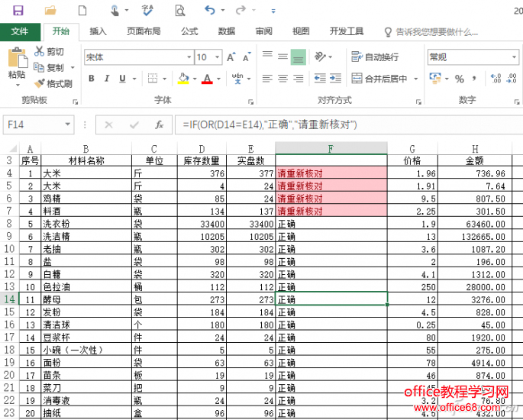Select row 14 header
The width and height of the screenshot is (523, 420).
pyautogui.click(x=9, y=299)
